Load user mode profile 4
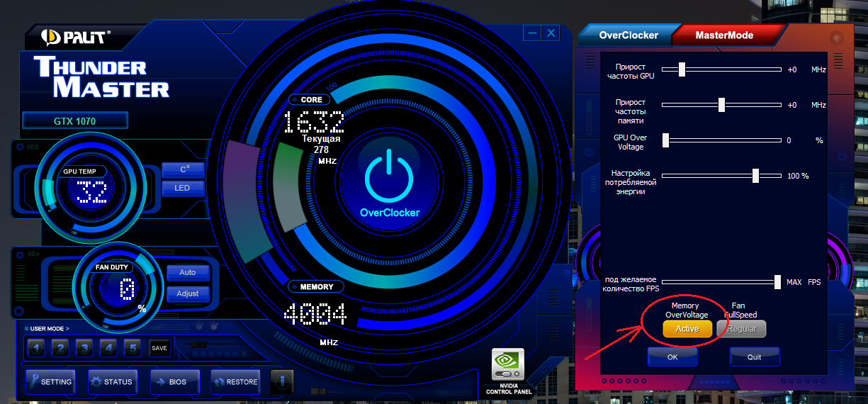Screen dimensions: 868x404 coord(108,348)
